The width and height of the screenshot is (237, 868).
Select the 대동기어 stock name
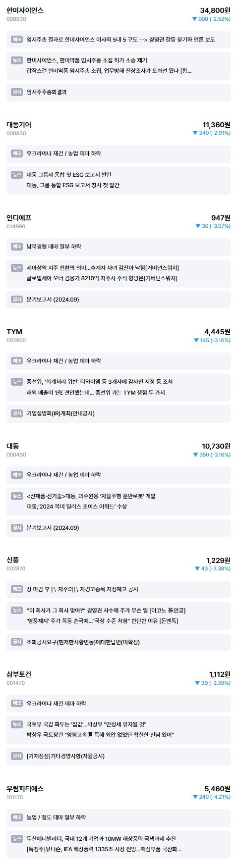pos(19,125)
